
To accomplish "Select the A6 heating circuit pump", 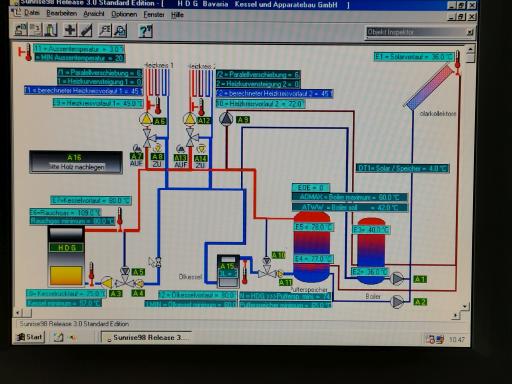I will 146,119.
